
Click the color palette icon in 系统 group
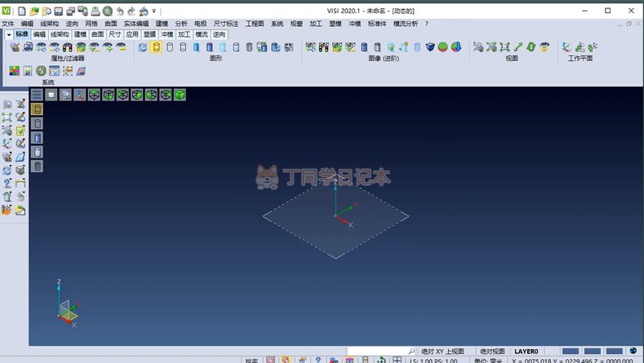click(15, 71)
